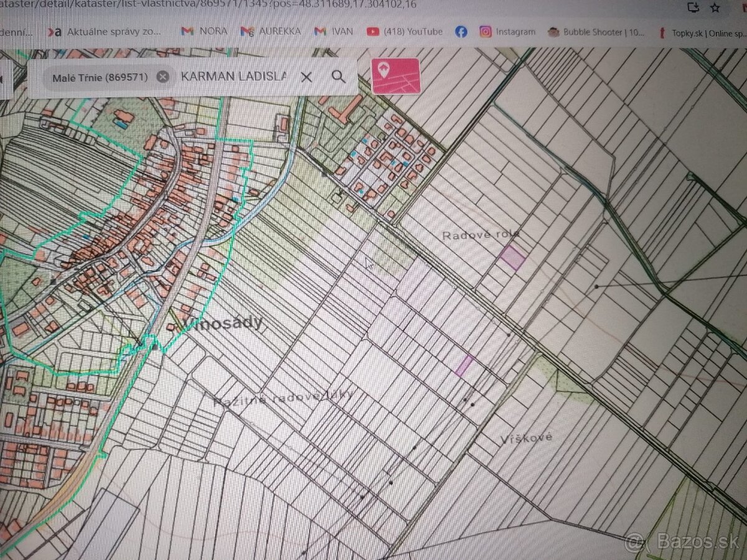The height and width of the screenshot is (560, 747).
Task: Open the AUREKKA Gmail bookmark
Action: tap(270, 31)
